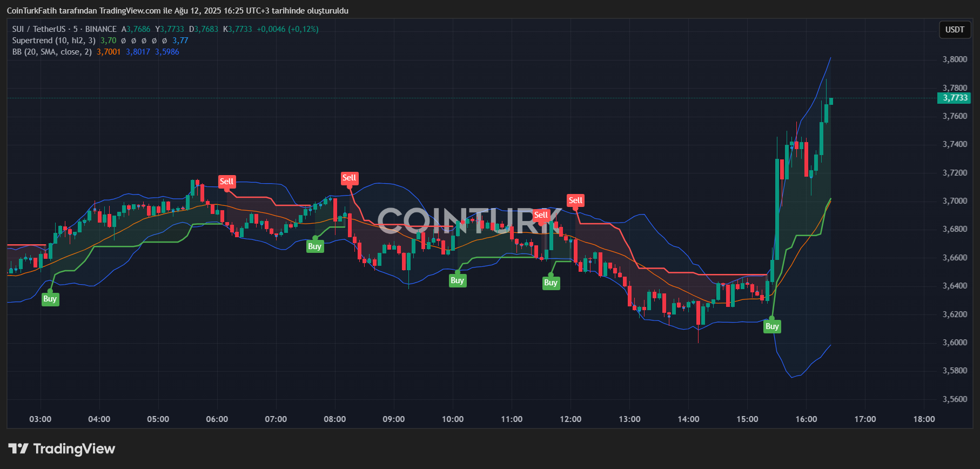Click the Supertrend green value 3,70

(108, 41)
